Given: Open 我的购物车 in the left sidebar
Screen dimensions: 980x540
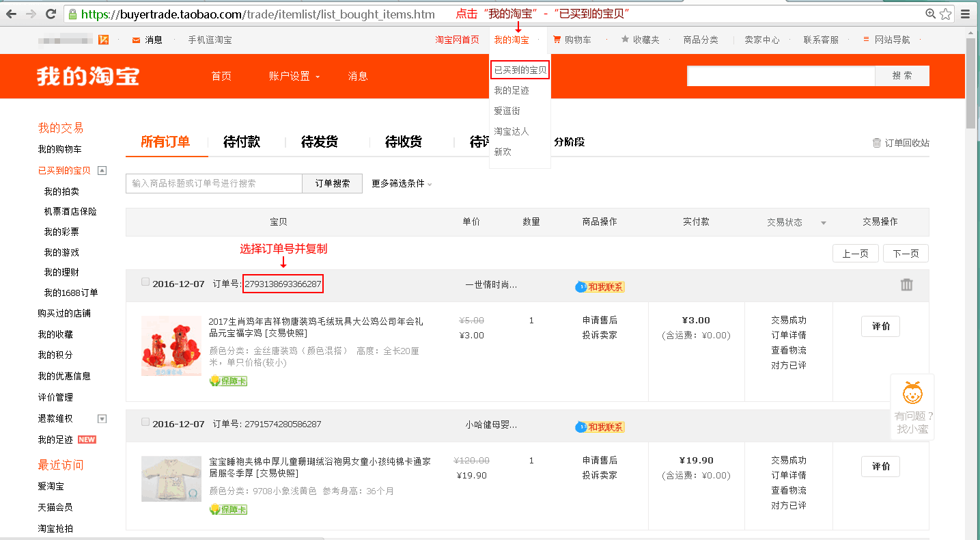Looking at the screenshot, I should [x=60, y=149].
